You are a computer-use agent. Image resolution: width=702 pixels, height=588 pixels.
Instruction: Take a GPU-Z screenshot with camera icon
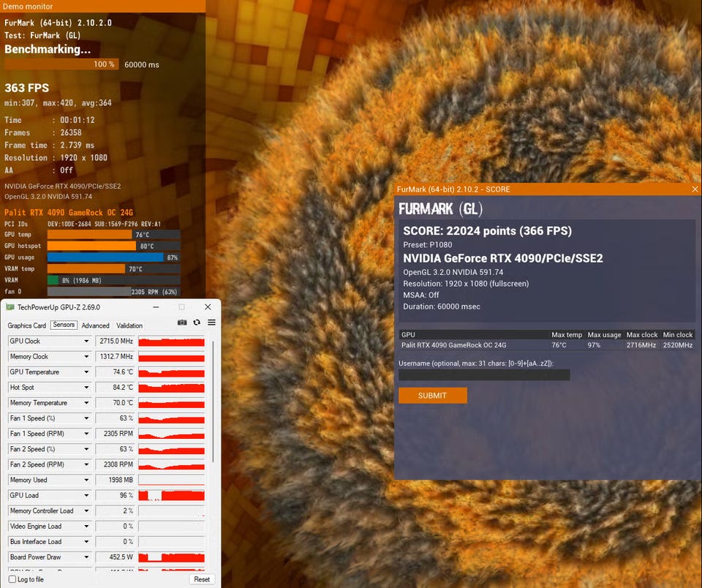[182, 323]
